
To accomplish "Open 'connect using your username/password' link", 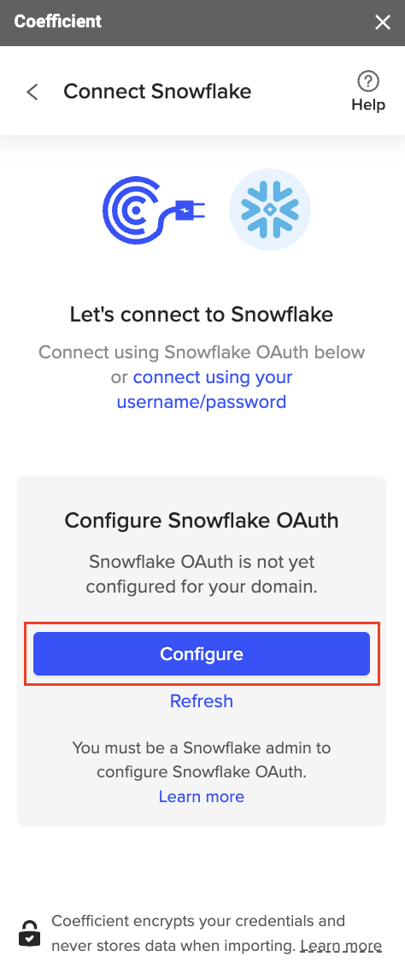I will [205, 389].
